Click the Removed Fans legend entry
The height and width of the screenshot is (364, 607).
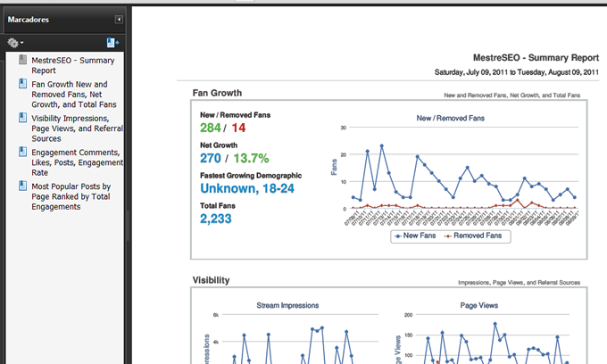(478, 236)
